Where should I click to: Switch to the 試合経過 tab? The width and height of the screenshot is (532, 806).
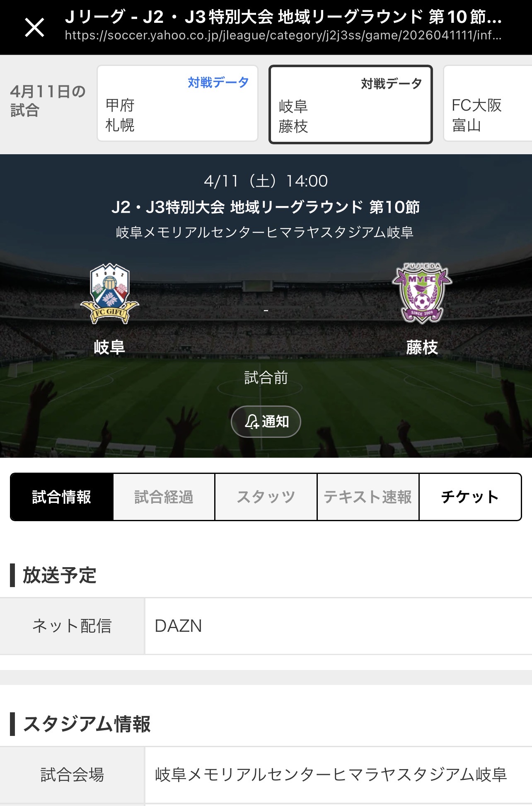(164, 497)
